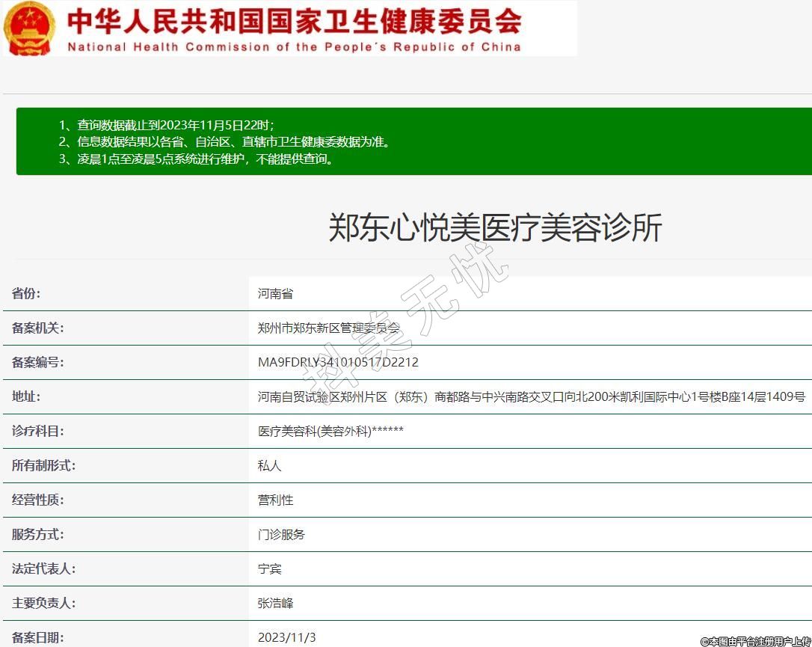Click the business nature value 营利性

pyautogui.click(x=275, y=500)
